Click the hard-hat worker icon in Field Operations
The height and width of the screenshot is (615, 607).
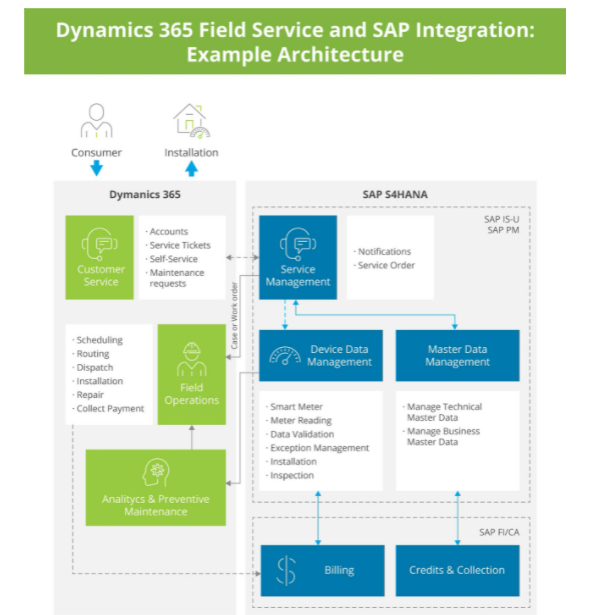pos(191,359)
